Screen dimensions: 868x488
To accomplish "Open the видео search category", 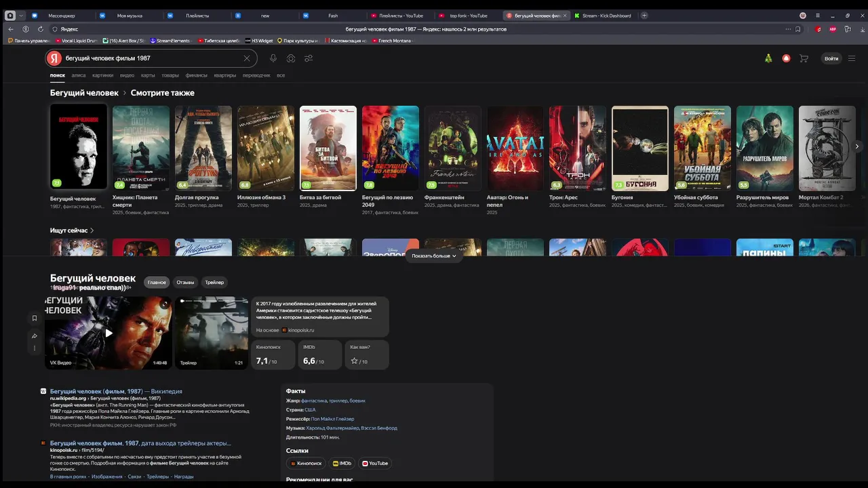I will coord(127,75).
